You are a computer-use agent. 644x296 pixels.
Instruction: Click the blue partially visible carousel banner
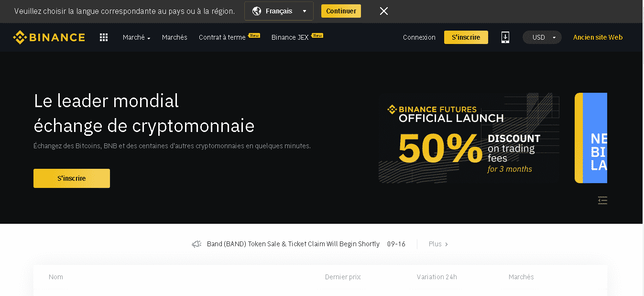591,138
